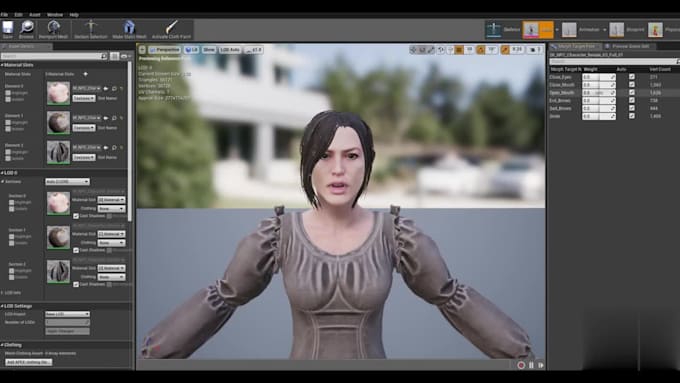Switch to Animation editor mode

tap(581, 29)
